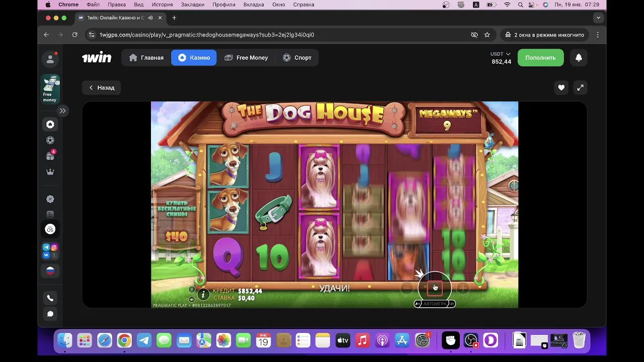Open Finder from the Dock
Viewport: 644px width, 362px height.
[65, 340]
